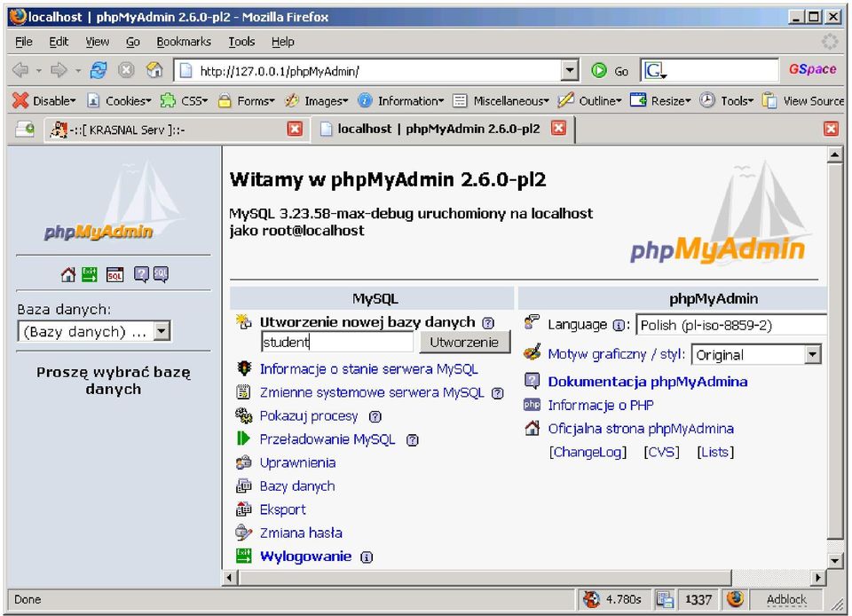This screenshot has height=616, width=852.
Task: Open the Language selection dropdown
Action: (x=731, y=326)
